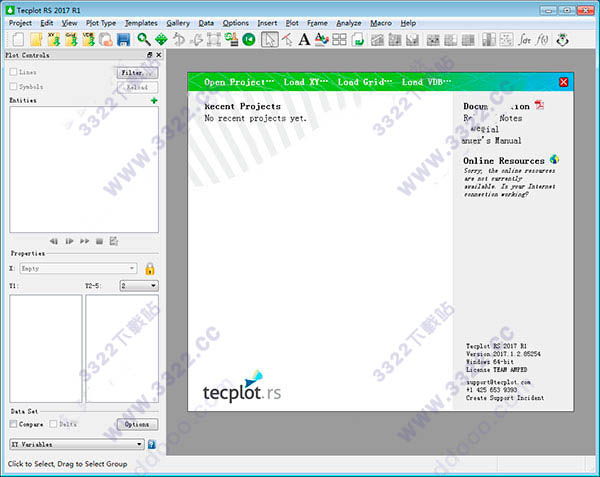
Task: Activate the Selector arrow tool
Action: point(269,39)
